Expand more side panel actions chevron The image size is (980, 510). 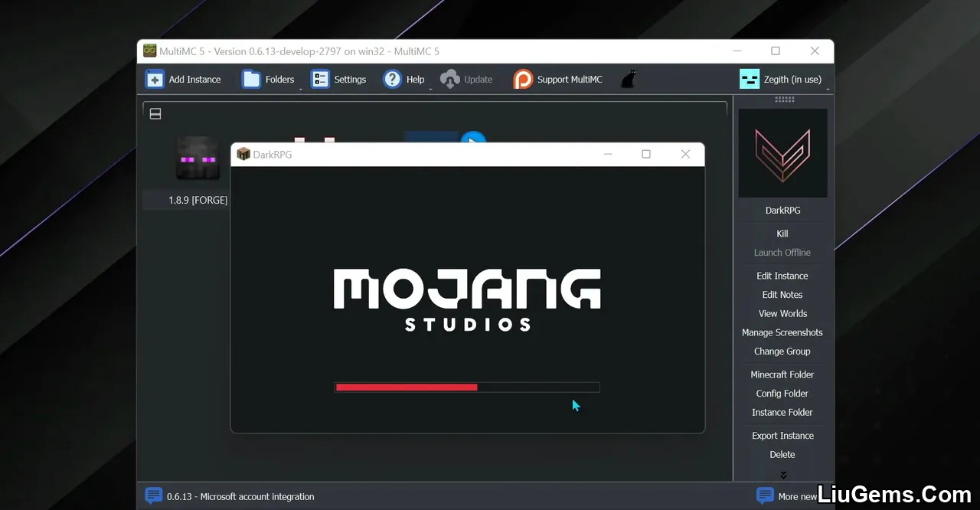(783, 475)
